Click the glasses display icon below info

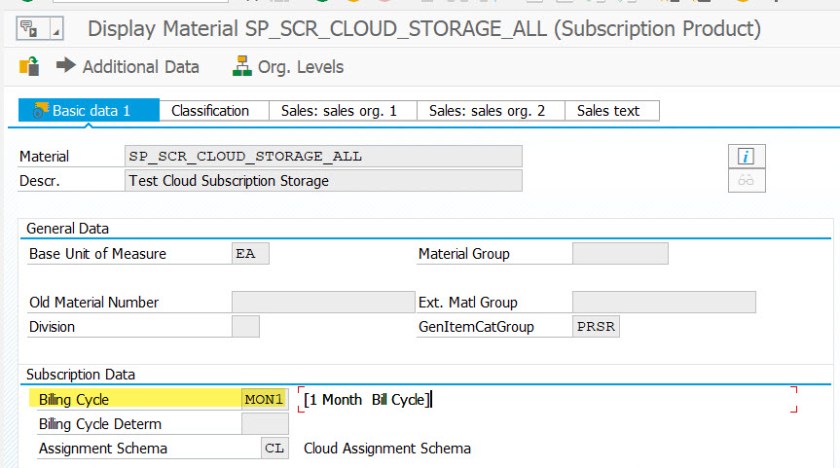[745, 181]
